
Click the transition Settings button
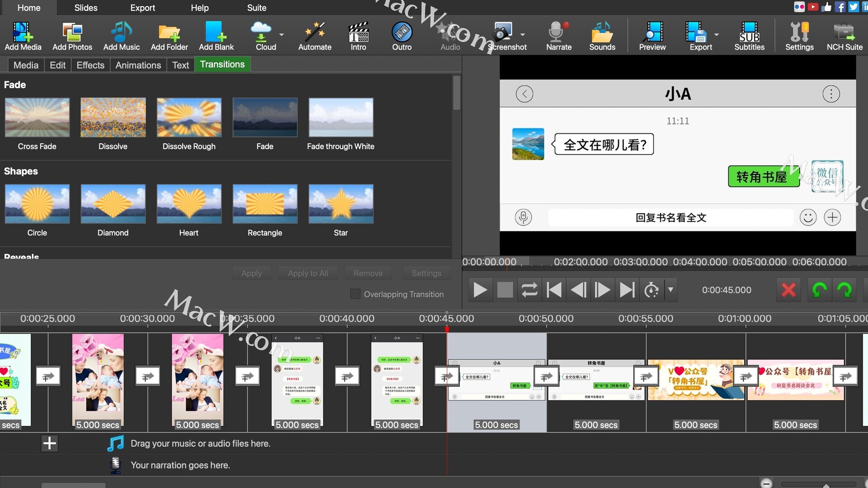tap(426, 273)
